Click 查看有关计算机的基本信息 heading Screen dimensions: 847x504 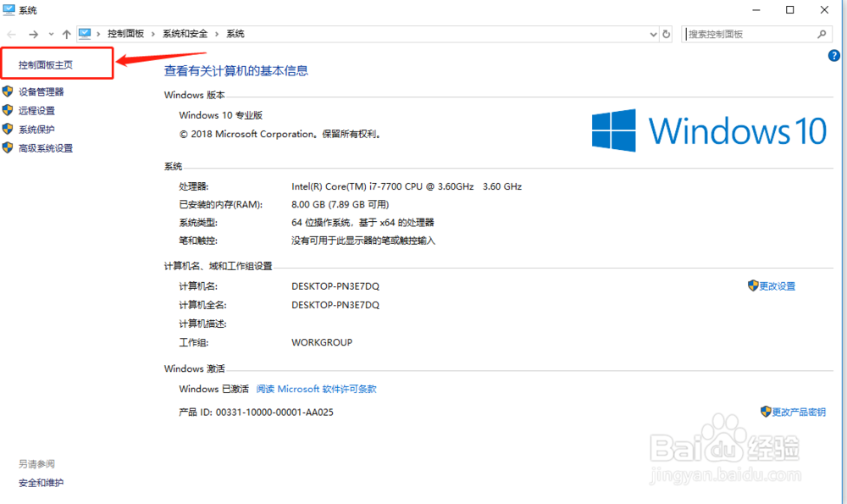(236, 71)
